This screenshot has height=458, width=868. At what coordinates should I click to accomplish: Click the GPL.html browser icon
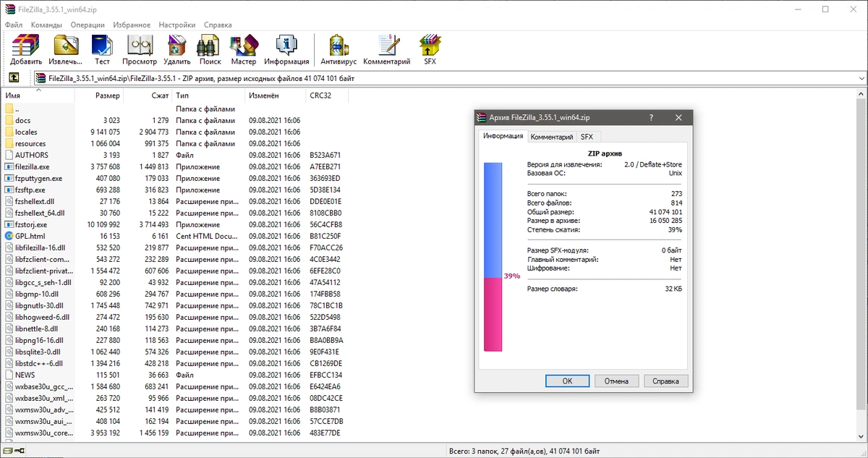pos(9,236)
